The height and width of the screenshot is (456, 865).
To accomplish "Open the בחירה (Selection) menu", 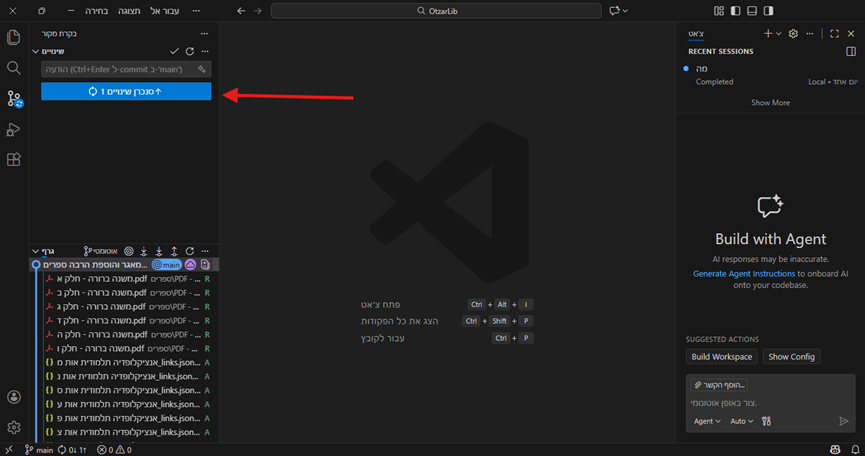I will click(97, 11).
